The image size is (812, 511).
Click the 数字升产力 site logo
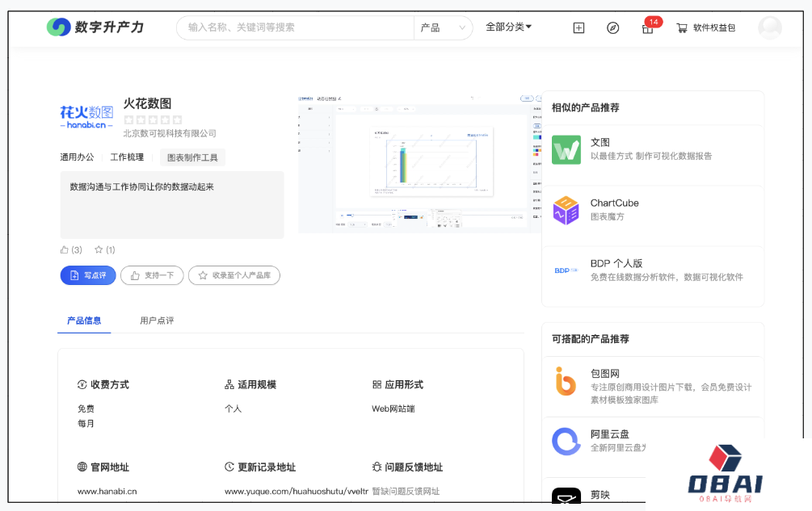pos(95,27)
